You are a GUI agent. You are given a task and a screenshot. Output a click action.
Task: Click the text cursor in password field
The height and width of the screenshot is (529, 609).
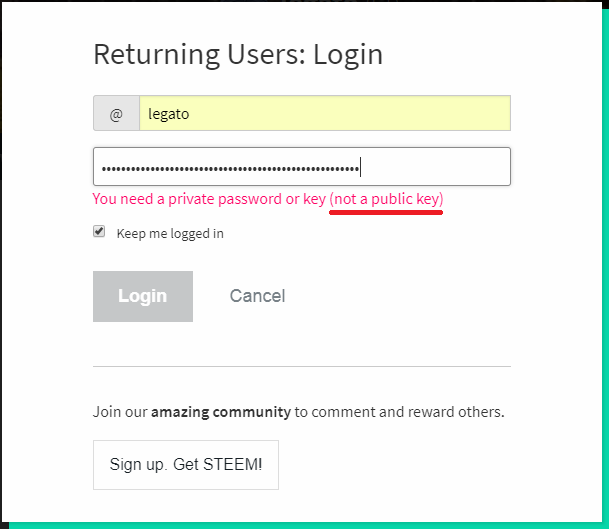360,167
